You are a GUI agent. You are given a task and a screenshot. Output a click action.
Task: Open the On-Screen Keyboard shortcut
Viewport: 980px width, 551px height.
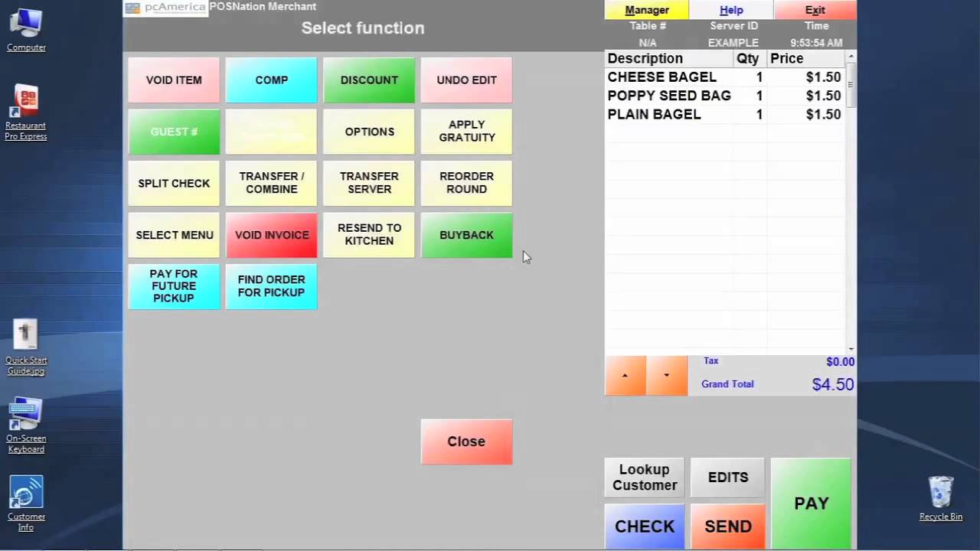[x=26, y=425]
